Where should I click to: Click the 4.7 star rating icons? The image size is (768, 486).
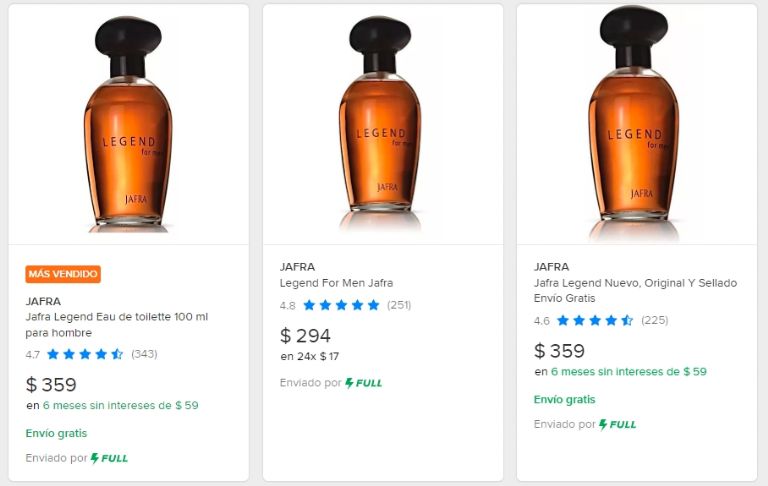click(x=85, y=354)
